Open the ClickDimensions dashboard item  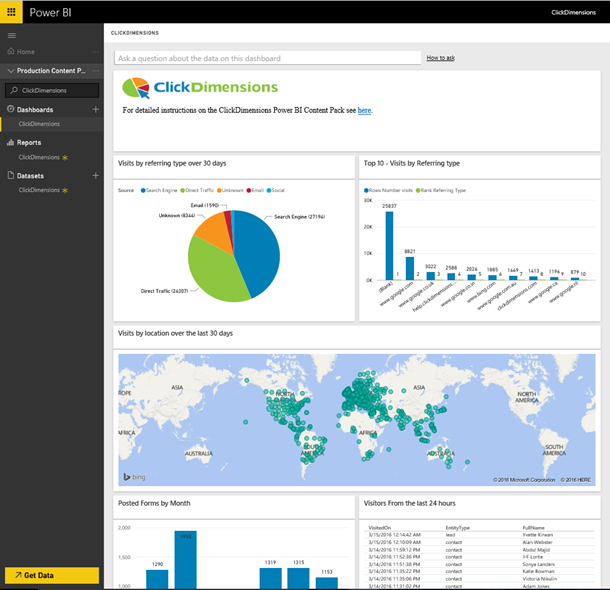pyautogui.click(x=39, y=124)
